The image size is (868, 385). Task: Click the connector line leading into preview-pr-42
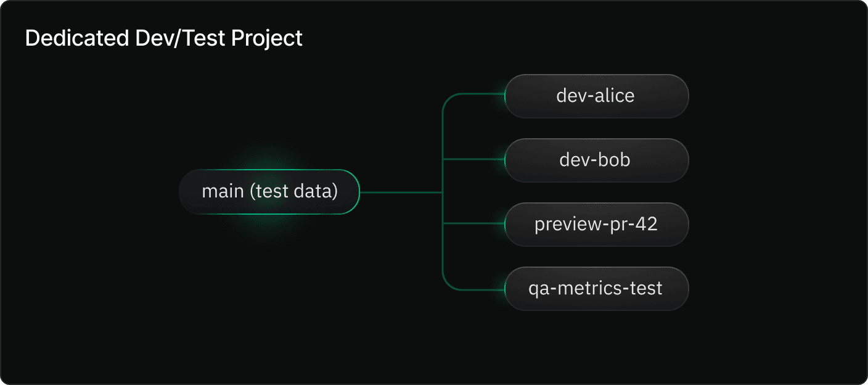pos(473,224)
